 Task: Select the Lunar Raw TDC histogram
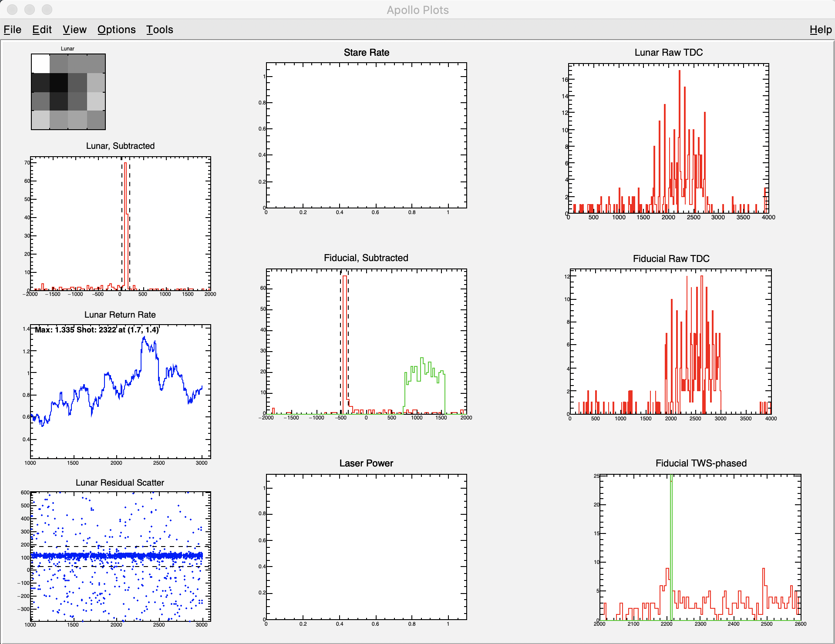tap(669, 139)
